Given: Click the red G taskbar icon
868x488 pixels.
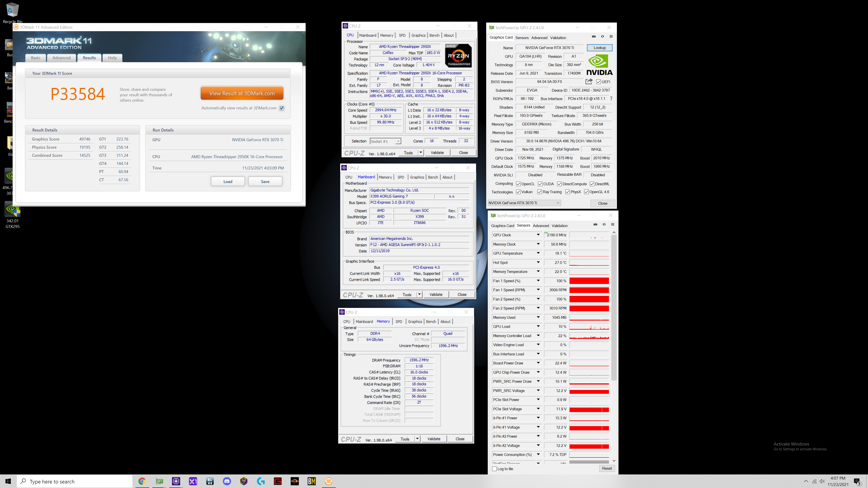Looking at the screenshot, I should [x=278, y=481].
